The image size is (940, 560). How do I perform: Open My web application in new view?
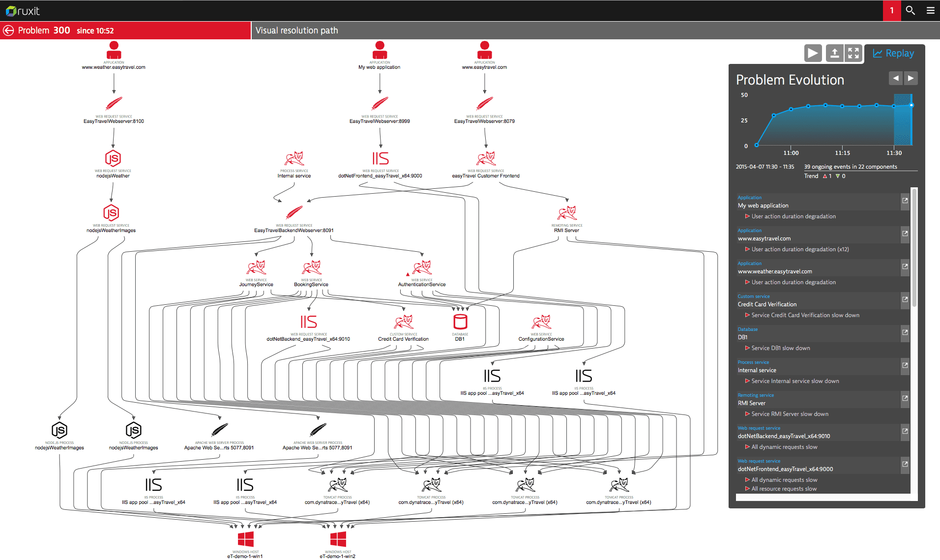pyautogui.click(x=905, y=201)
